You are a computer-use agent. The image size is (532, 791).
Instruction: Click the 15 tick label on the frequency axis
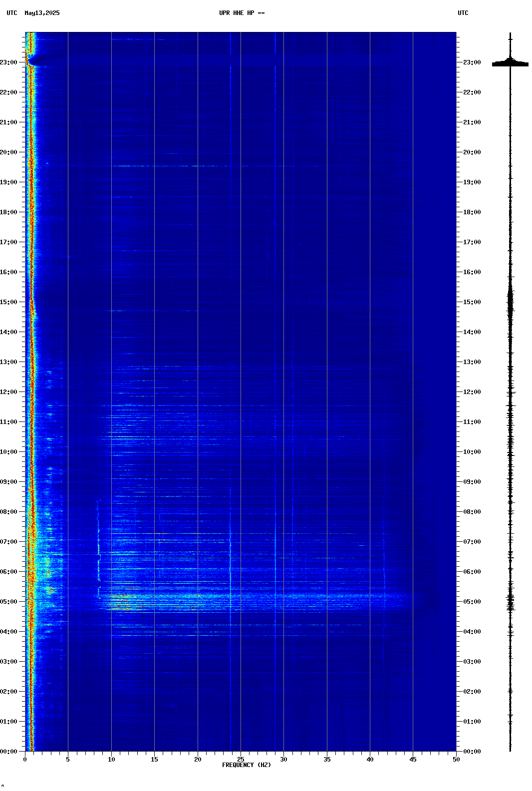pyautogui.click(x=154, y=760)
